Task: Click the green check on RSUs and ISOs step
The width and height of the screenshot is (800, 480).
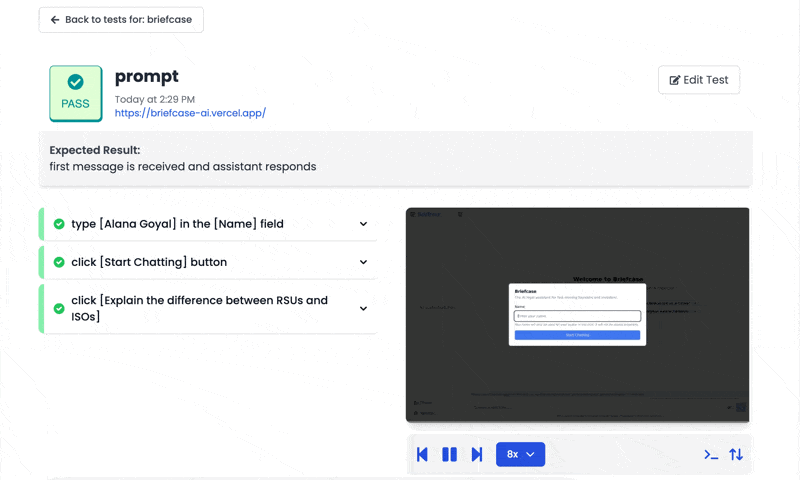Action: click(x=59, y=309)
